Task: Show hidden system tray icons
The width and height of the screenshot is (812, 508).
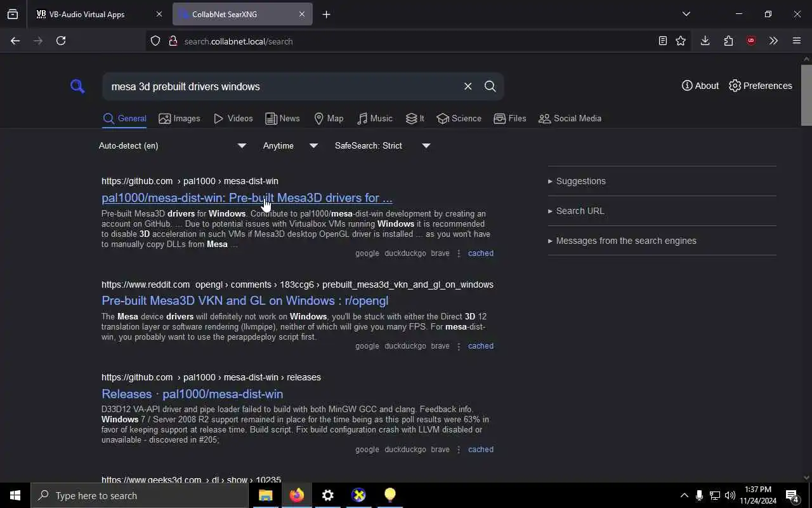Action: 684,495
